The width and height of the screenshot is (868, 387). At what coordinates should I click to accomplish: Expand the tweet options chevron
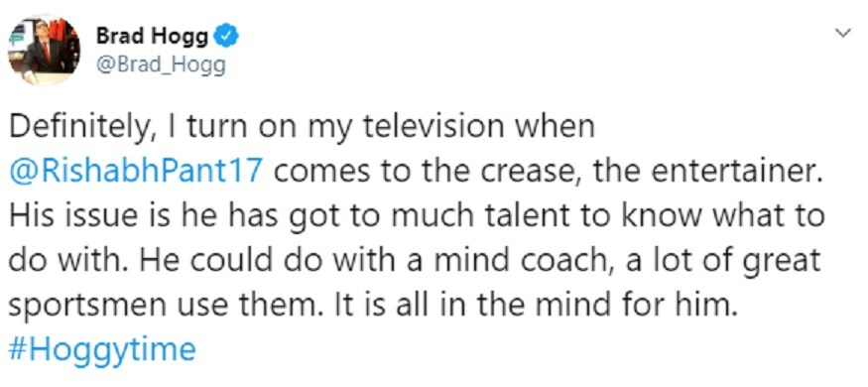point(842,35)
